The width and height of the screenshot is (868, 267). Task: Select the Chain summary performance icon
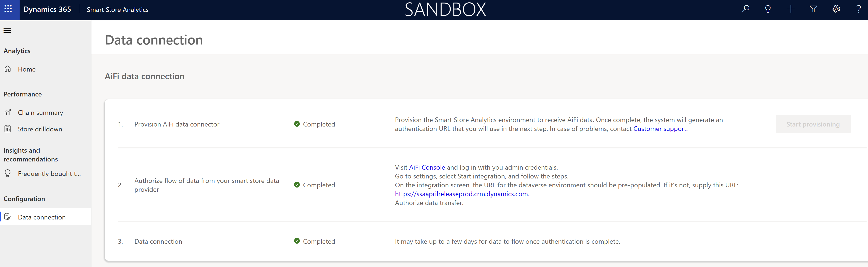(x=8, y=112)
